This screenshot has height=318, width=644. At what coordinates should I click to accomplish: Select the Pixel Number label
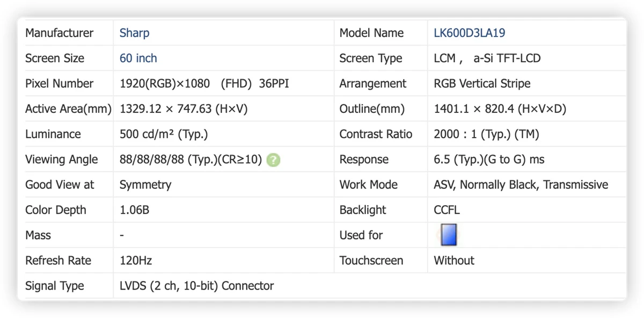(60, 83)
